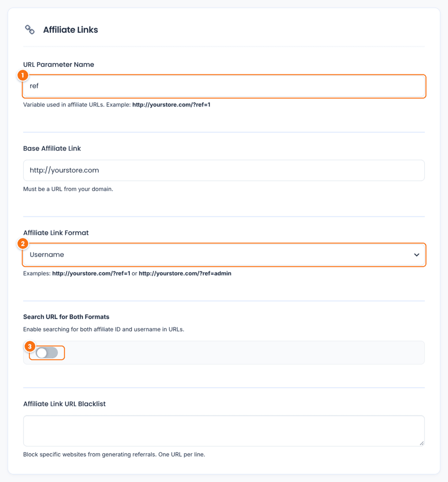448x482 pixels.
Task: Click the Base Affiliate Link label
Action: tap(52, 148)
